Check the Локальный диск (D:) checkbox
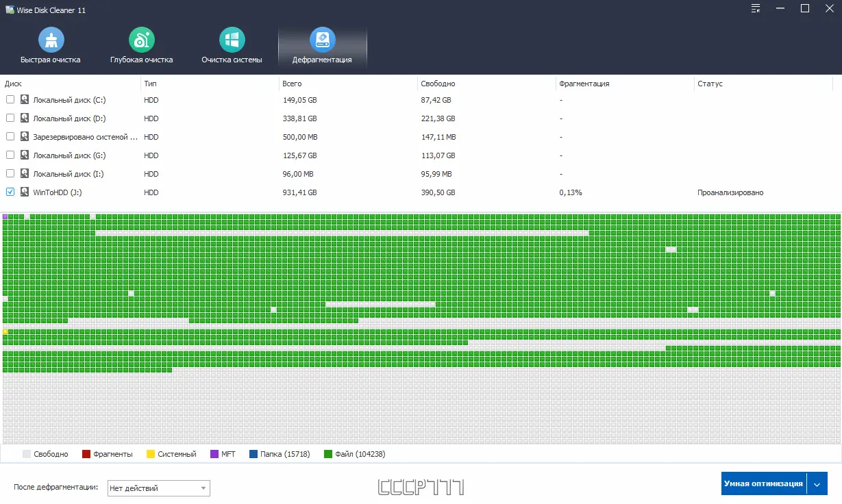Viewport: 842px width, 504px height. click(x=10, y=118)
